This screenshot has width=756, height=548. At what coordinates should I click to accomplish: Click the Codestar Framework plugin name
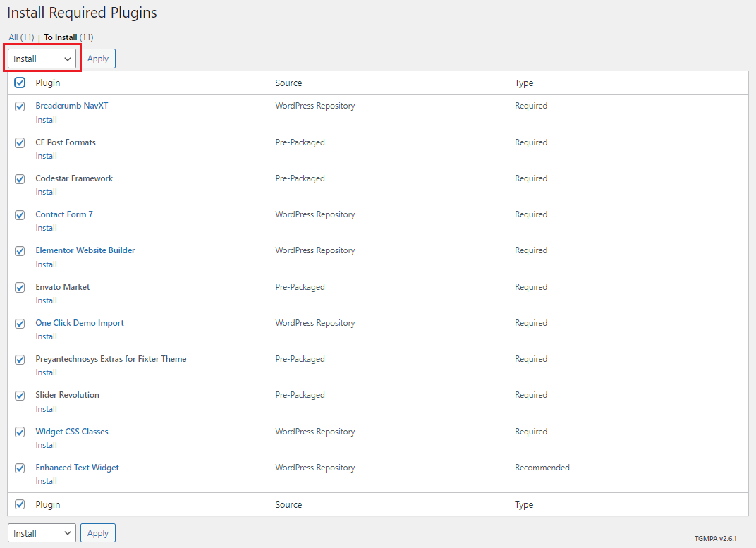pos(74,178)
